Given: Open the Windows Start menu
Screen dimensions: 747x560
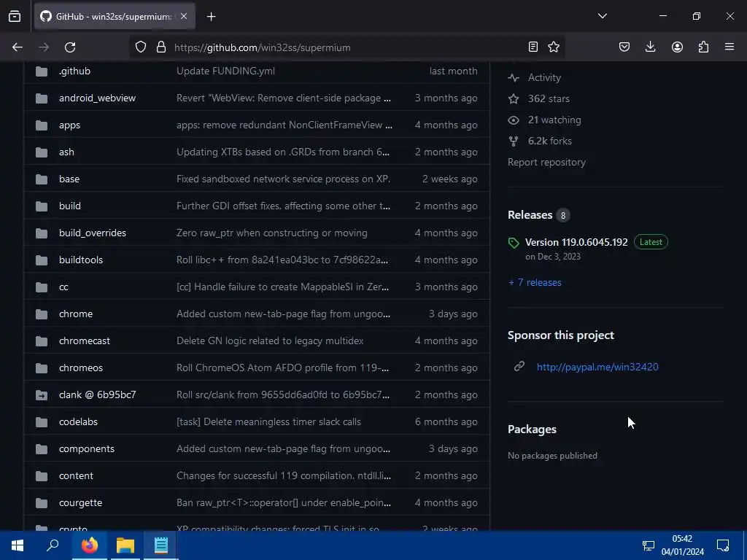Looking at the screenshot, I should tap(18, 545).
